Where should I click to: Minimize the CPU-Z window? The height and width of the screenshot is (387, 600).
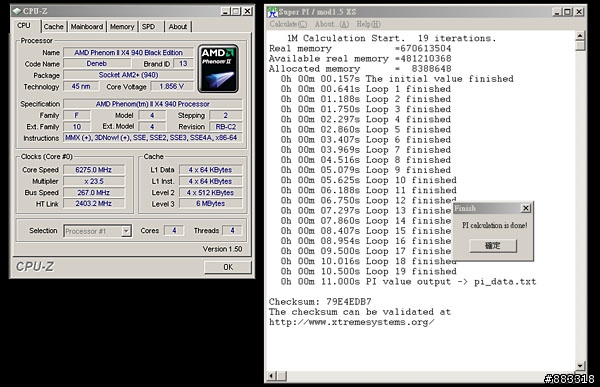pyautogui.click(x=225, y=11)
